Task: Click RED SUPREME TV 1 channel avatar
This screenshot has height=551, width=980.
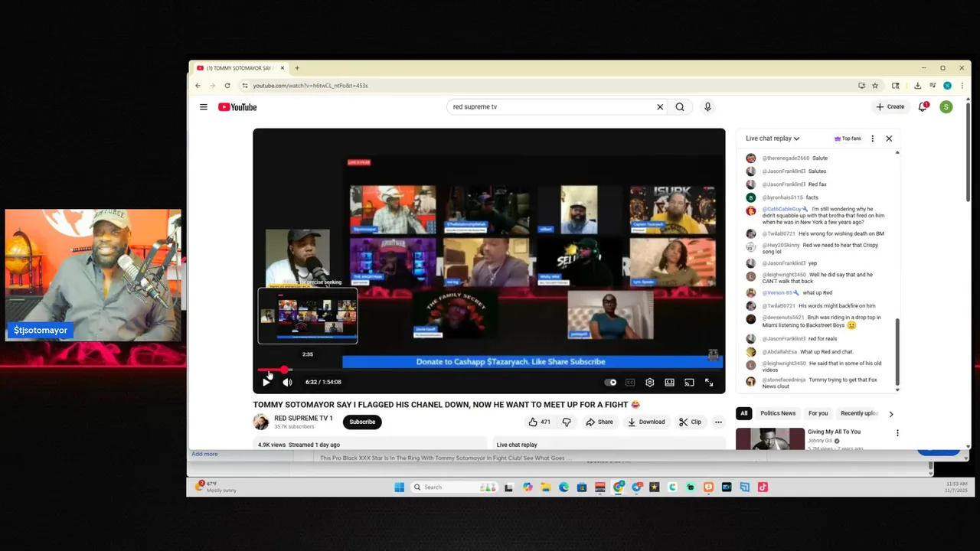Action: pyautogui.click(x=261, y=422)
